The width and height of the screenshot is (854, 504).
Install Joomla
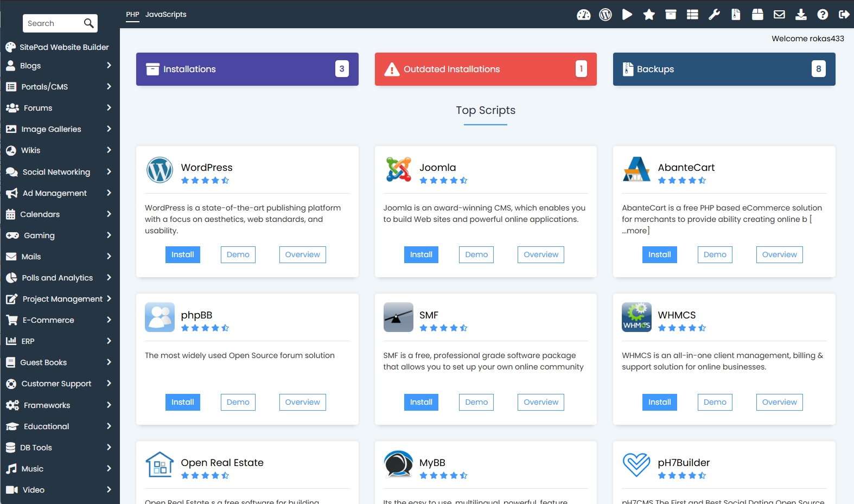coord(421,254)
